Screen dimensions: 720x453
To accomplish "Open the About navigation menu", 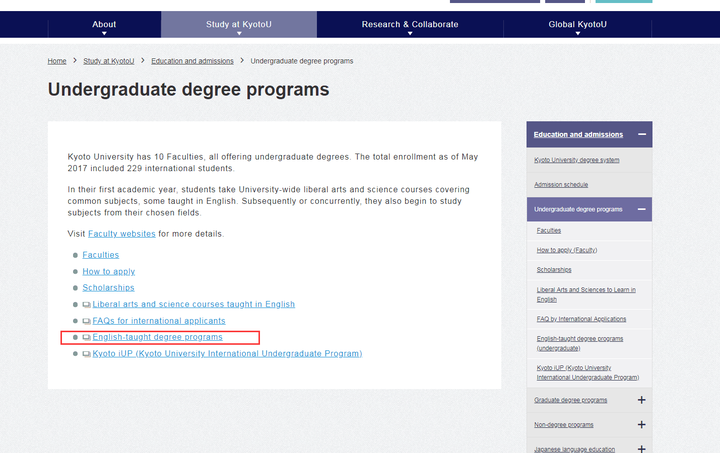I will (x=104, y=24).
